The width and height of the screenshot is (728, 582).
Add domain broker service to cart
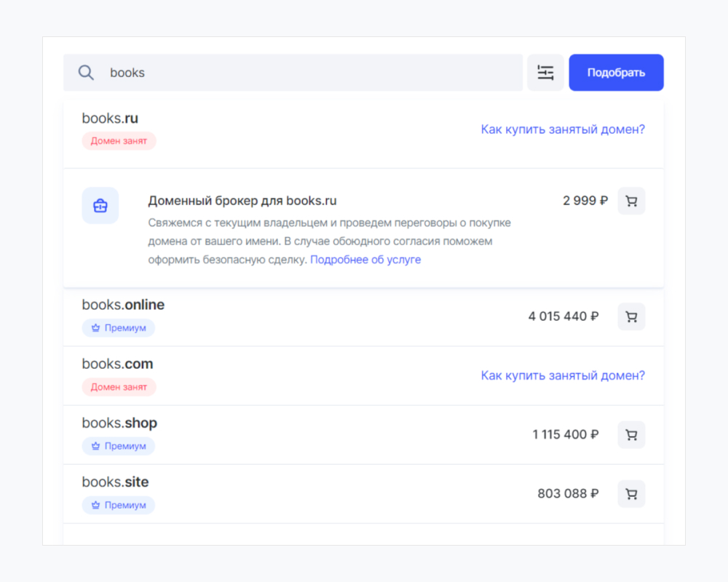click(631, 202)
